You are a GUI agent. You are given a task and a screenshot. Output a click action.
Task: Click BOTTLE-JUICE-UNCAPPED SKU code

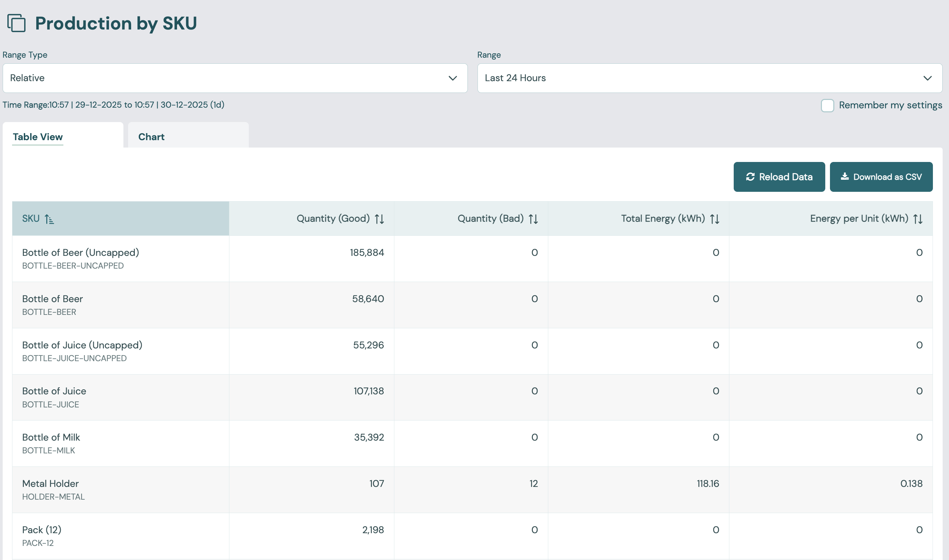coord(74,358)
